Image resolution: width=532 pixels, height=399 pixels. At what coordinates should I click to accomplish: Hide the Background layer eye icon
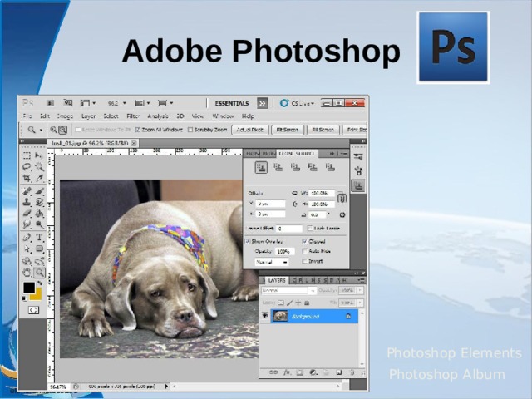tap(264, 316)
